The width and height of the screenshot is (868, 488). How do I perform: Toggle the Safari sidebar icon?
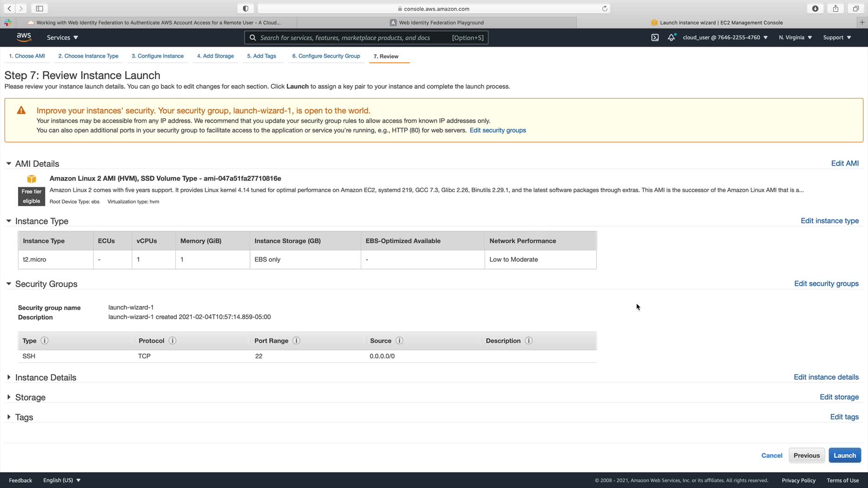(40, 8)
